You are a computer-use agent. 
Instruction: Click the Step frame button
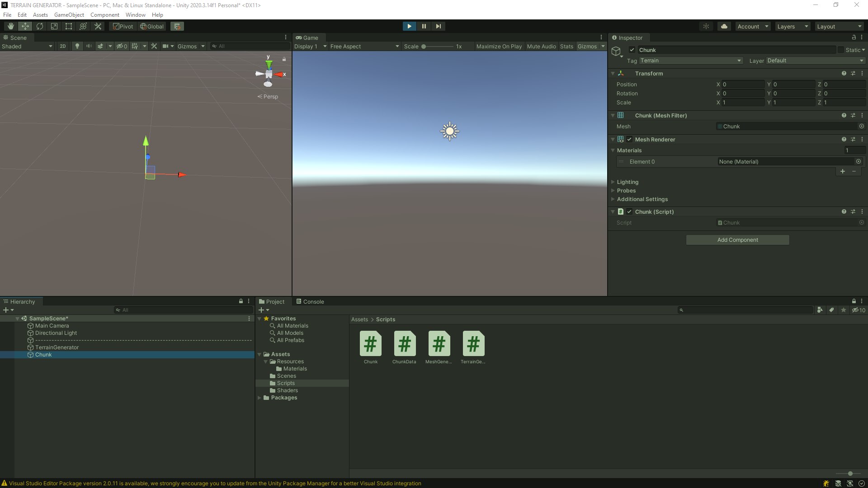pyautogui.click(x=438, y=26)
